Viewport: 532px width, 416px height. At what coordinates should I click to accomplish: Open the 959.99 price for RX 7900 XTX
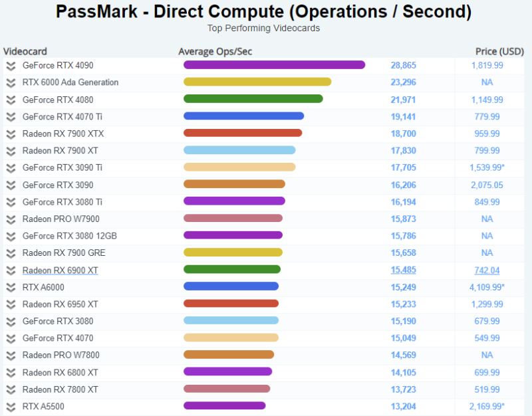click(x=487, y=134)
